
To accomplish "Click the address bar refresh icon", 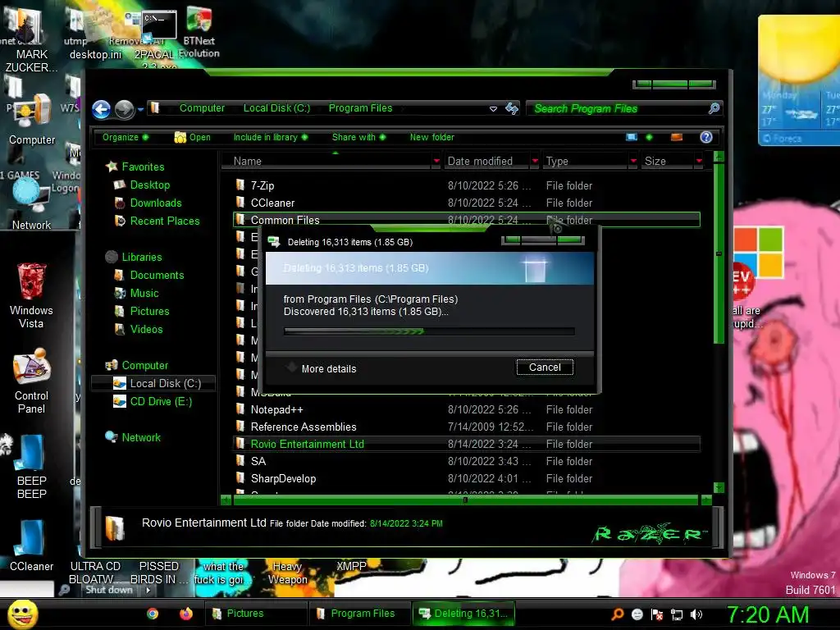I will 512,109.
